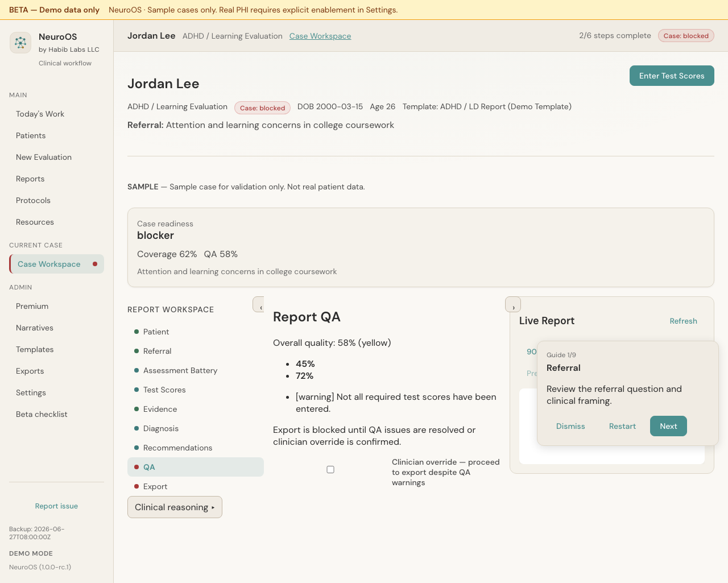
Task: Open the Test Scores step
Action: (196, 390)
